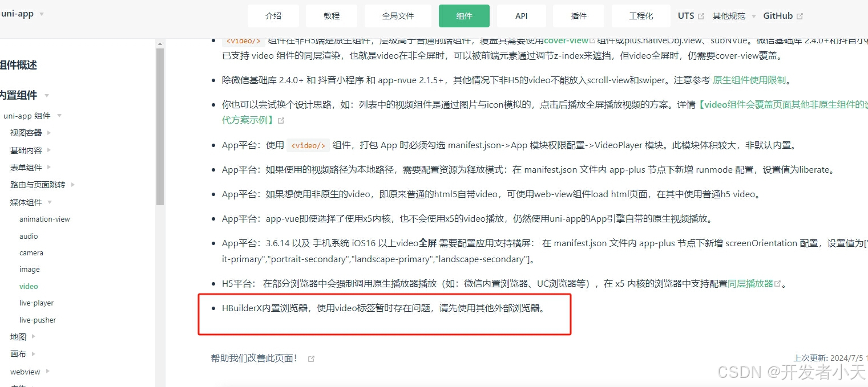868x387 pixels.
Task: Open the 视图容器 sidebar item
Action: [26, 133]
